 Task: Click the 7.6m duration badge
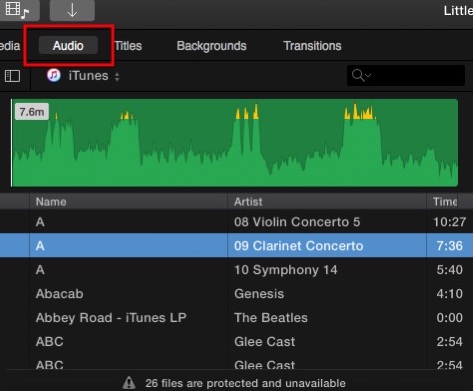32,112
